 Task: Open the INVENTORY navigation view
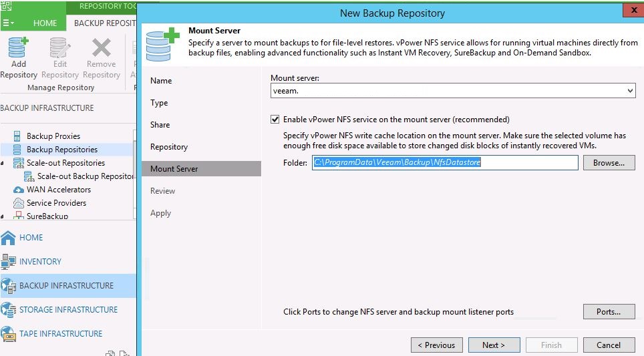[x=40, y=262]
